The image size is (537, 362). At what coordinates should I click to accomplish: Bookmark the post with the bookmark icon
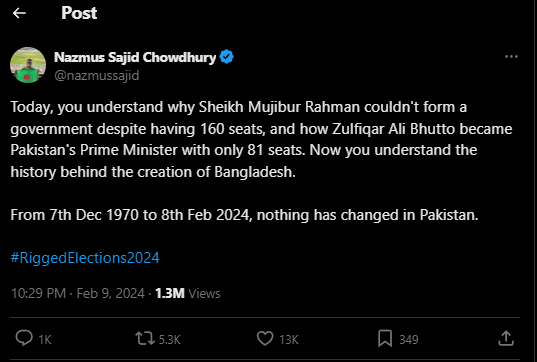tap(385, 339)
